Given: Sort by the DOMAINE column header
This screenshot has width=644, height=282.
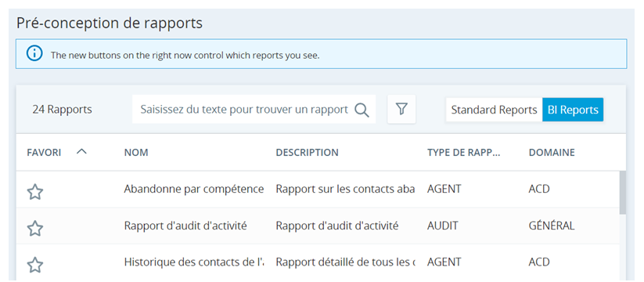Looking at the screenshot, I should [552, 153].
